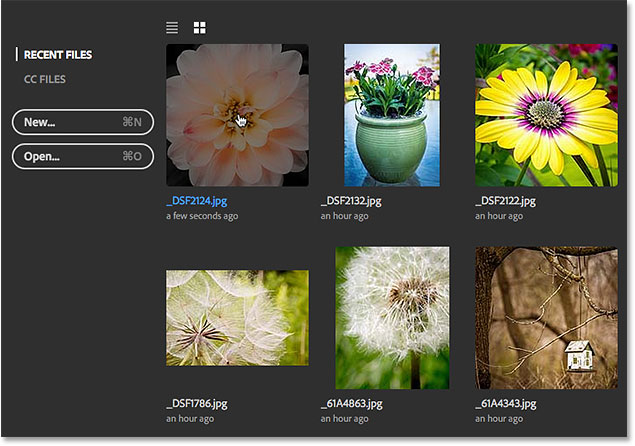Switch to thumbnail grid view icon

tap(200, 28)
